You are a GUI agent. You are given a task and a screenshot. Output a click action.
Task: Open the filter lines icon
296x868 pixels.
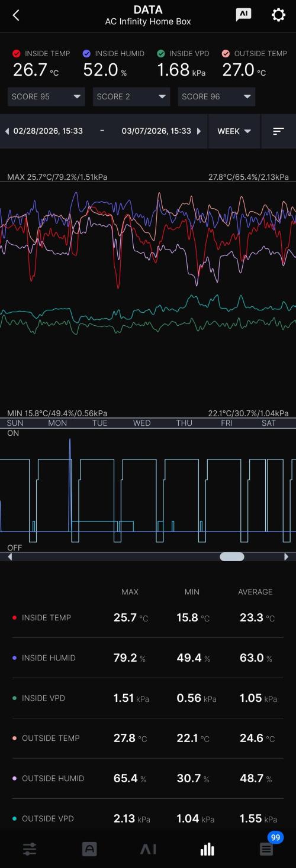278,131
